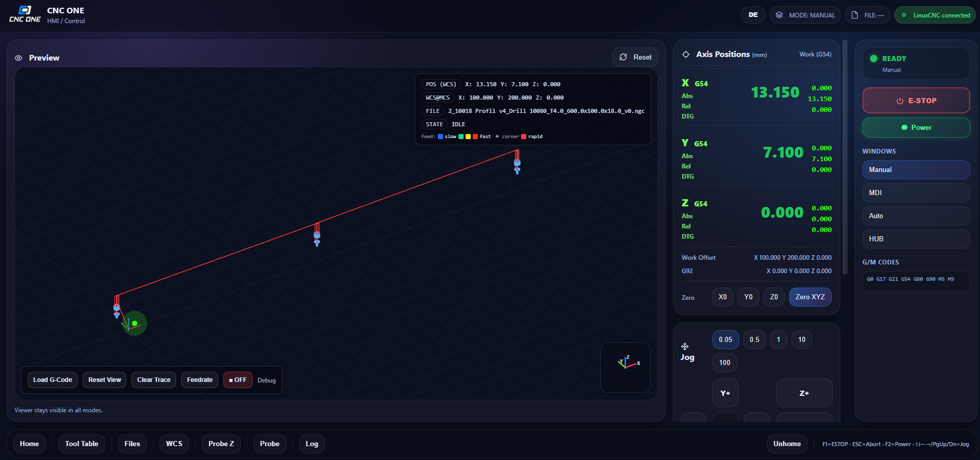Screen dimensions: 980x460
Task: Open the Tool Table panel
Action: (x=82, y=444)
